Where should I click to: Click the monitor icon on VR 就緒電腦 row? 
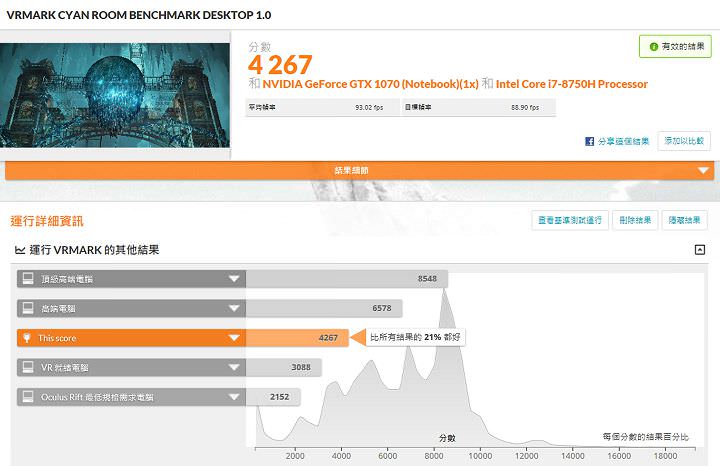point(28,368)
